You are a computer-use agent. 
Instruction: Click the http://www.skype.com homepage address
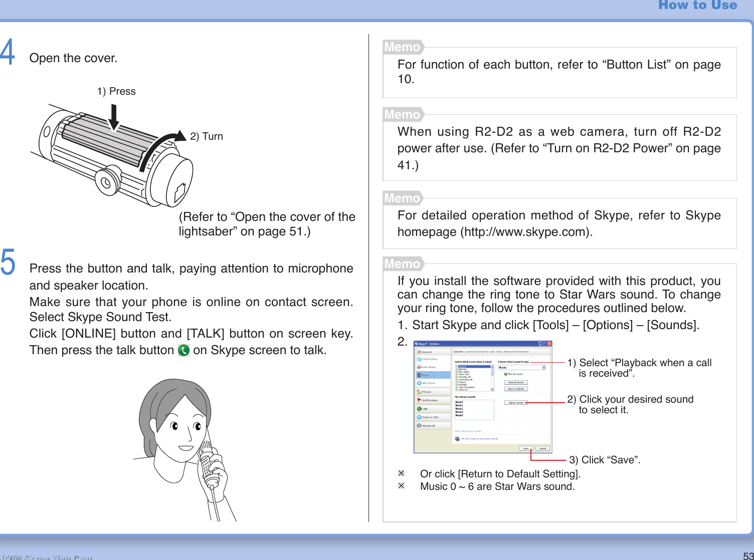tap(526, 232)
